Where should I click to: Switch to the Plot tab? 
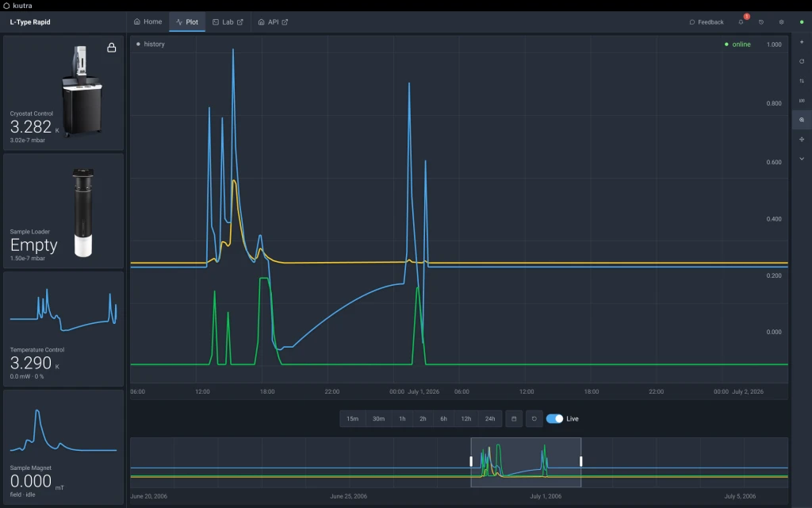(x=187, y=21)
